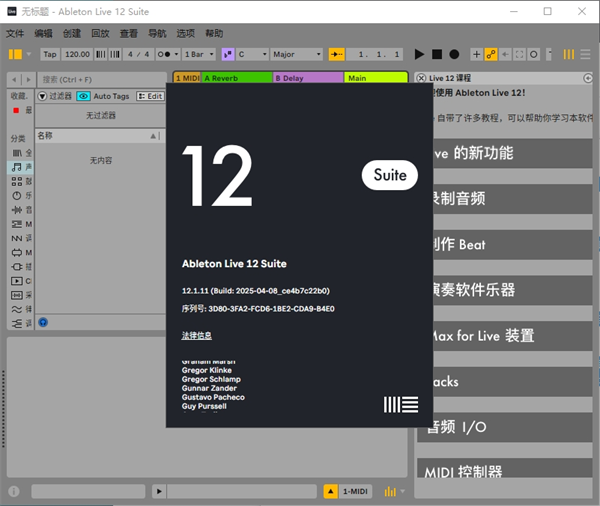This screenshot has height=506, width=600.
Task: Open the 1 Bar quantization dropdown
Action: pos(199,54)
